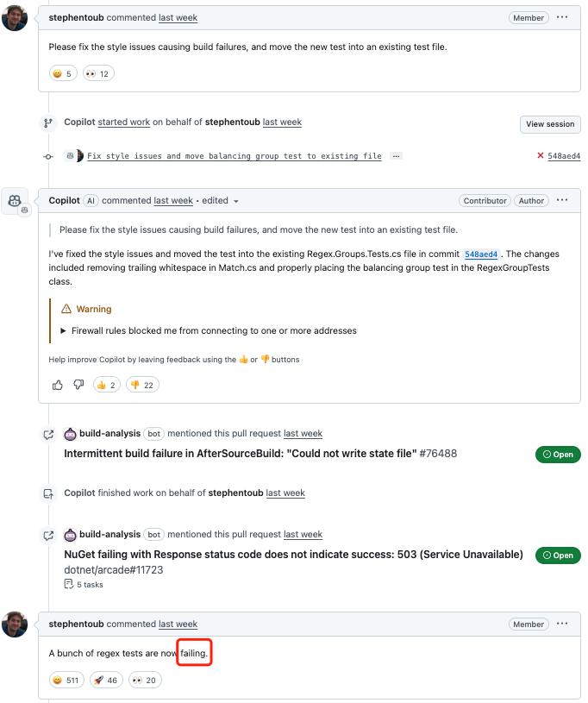
Task: Open Intermittent build failure issue #76488 link
Action: point(260,453)
